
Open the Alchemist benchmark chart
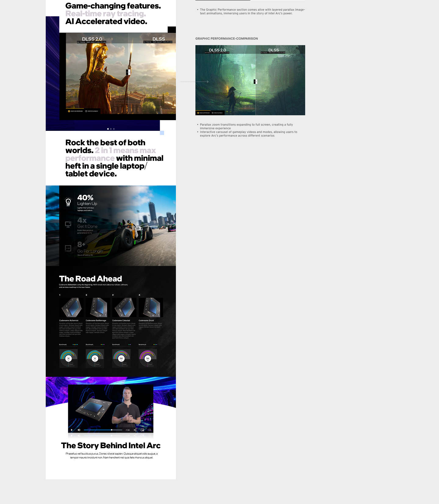69,358
